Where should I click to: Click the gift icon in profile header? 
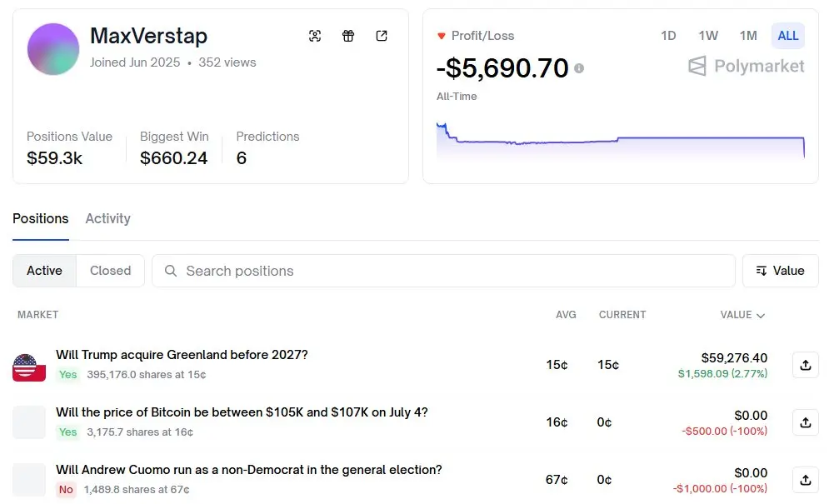[x=348, y=36]
